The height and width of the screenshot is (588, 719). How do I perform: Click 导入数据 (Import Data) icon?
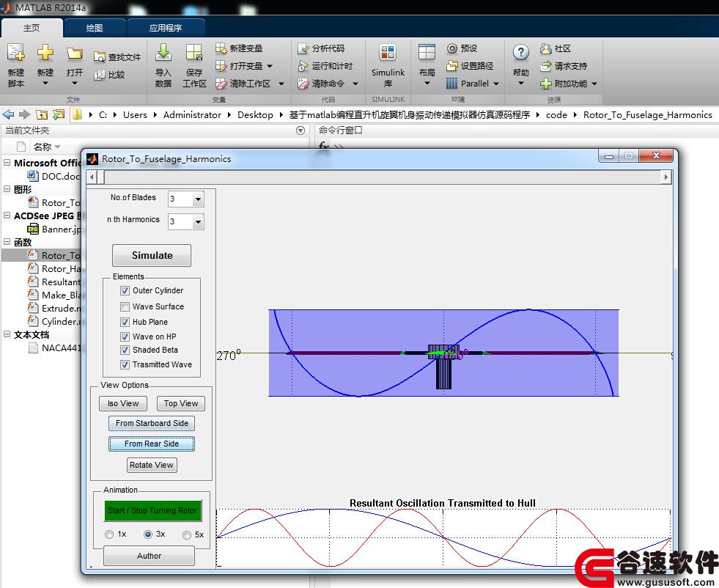163,53
